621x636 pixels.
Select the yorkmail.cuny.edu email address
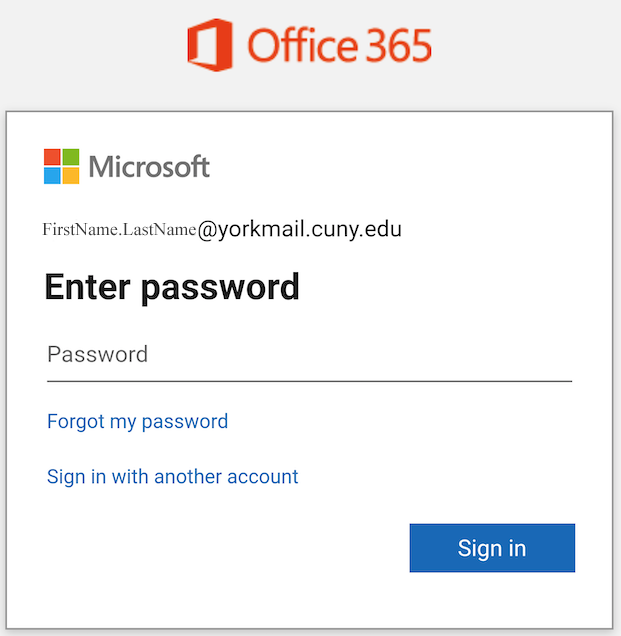point(222,230)
